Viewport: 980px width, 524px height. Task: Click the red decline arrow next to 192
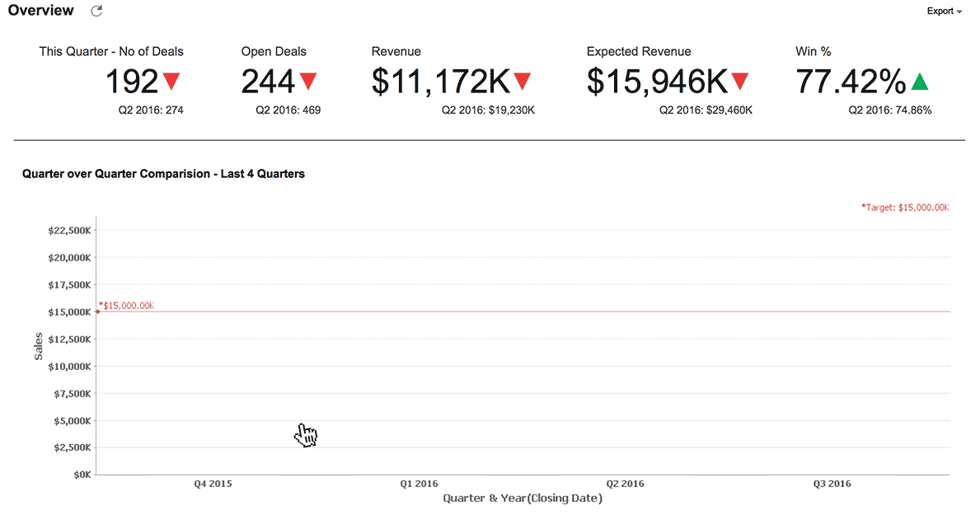click(x=172, y=82)
